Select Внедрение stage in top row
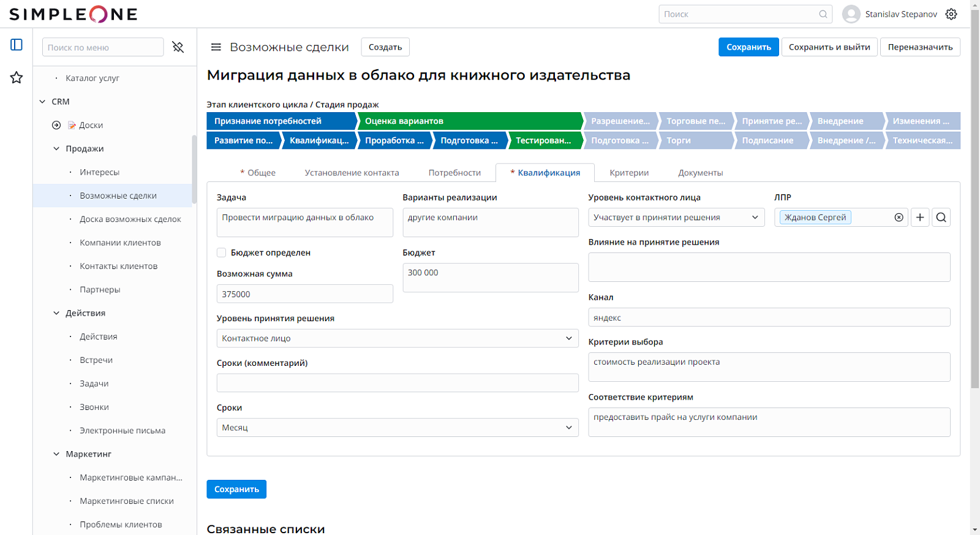This screenshot has height=535, width=980. coord(847,121)
